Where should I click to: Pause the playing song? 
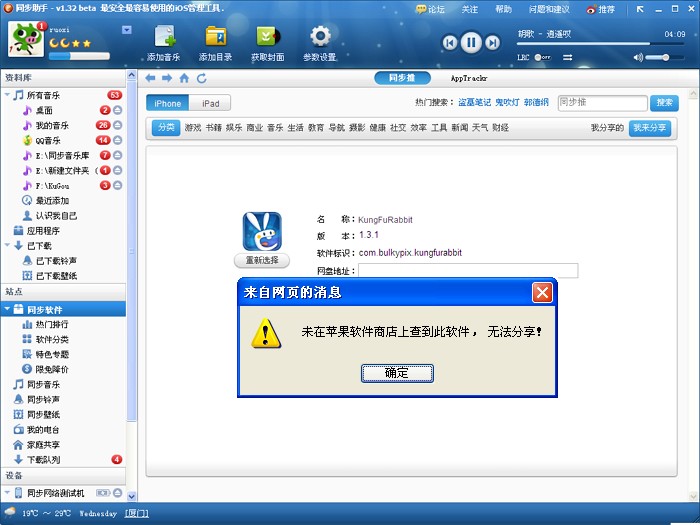[x=471, y=42]
